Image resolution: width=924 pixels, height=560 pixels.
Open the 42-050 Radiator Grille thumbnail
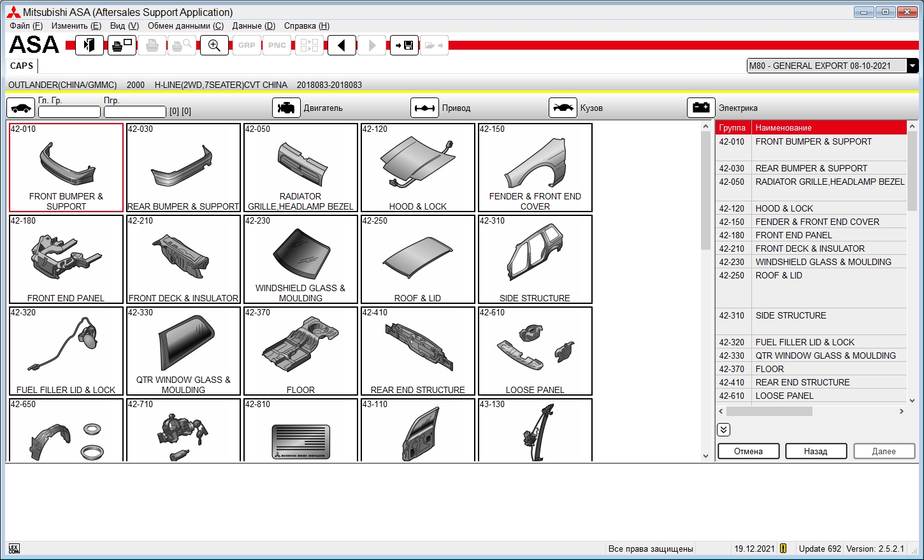coord(301,168)
